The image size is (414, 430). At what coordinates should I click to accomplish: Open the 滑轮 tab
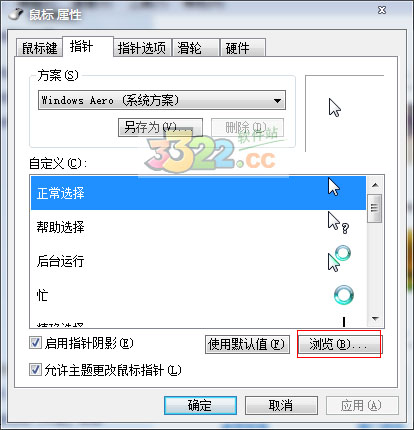tap(195, 48)
